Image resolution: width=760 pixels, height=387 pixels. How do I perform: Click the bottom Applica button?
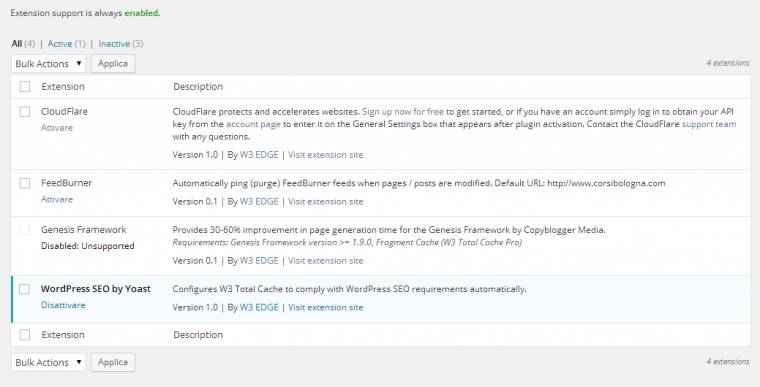coord(113,362)
